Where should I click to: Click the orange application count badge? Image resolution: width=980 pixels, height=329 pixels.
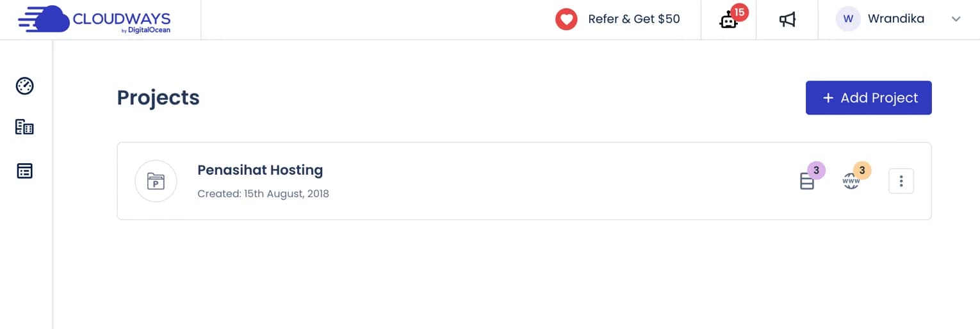862,170
